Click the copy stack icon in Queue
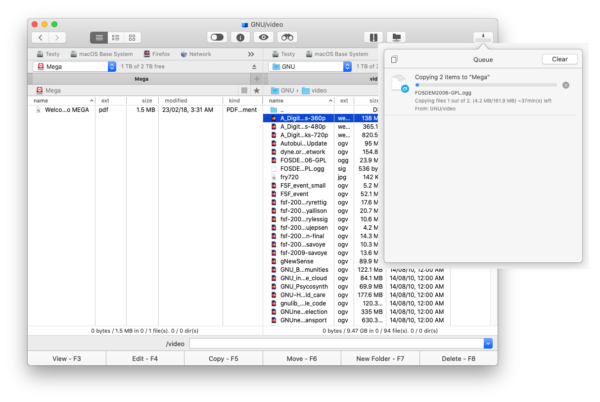Image resolution: width=600 pixels, height=402 pixels. pyautogui.click(x=395, y=59)
